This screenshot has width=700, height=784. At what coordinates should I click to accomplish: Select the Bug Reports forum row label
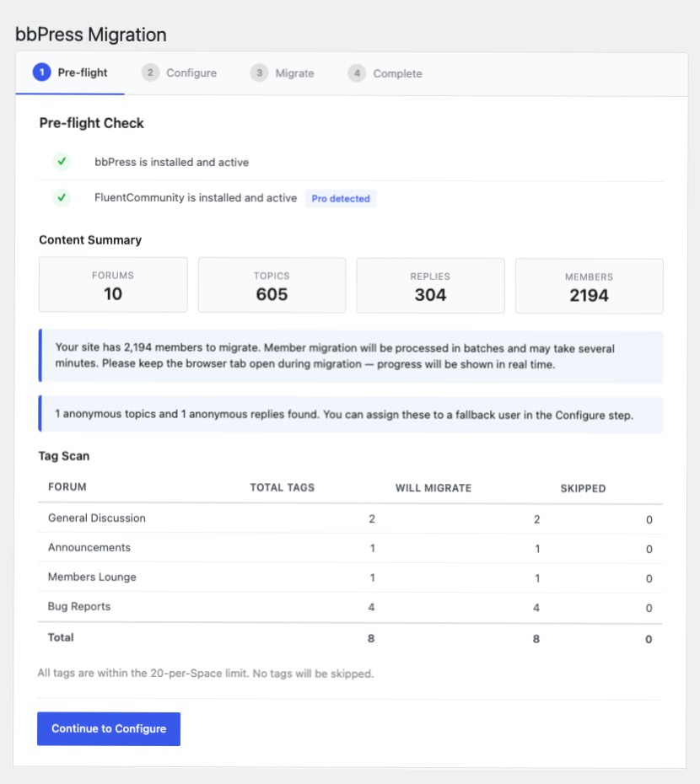tap(79, 606)
